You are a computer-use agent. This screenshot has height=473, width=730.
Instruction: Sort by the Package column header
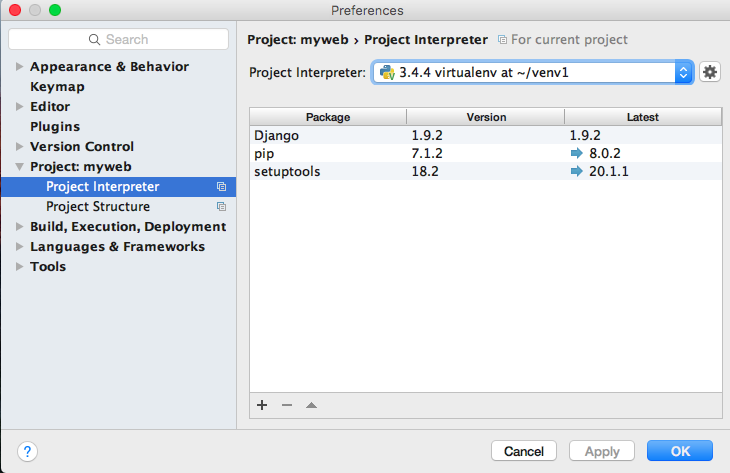pos(328,117)
